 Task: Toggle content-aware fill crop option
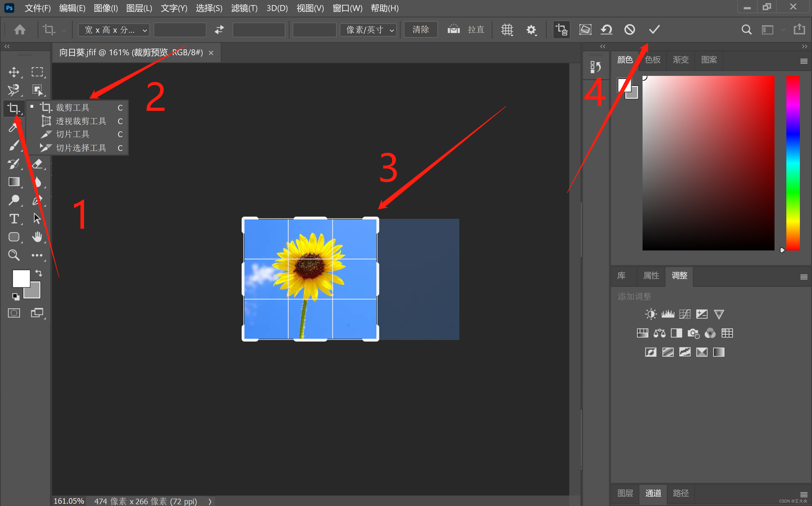tap(585, 30)
